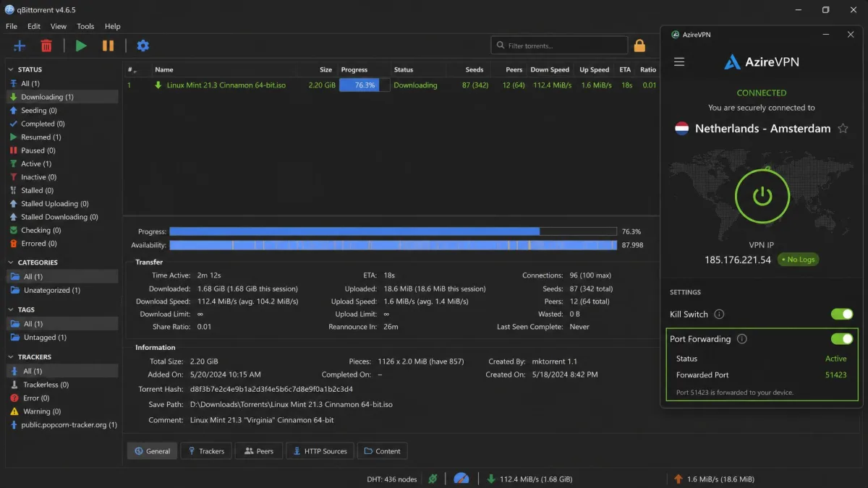
Task: Click the forwarded port value 51423
Action: click(835, 375)
